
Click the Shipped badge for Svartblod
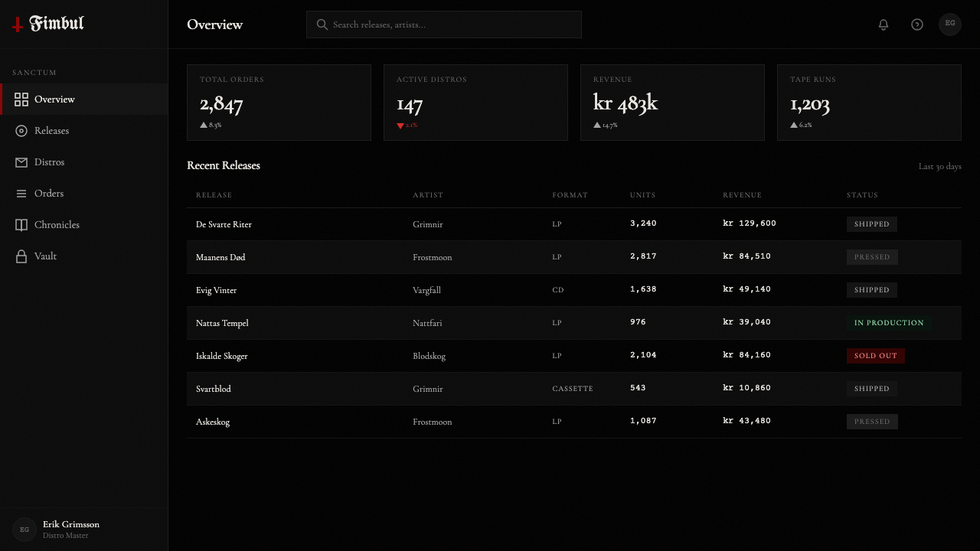pos(872,389)
